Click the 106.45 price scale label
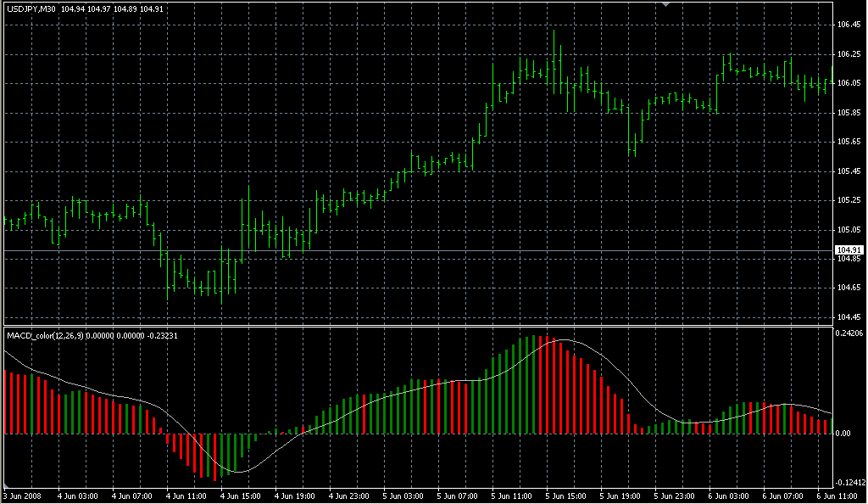This screenshot has height=504, width=868. 849,25
